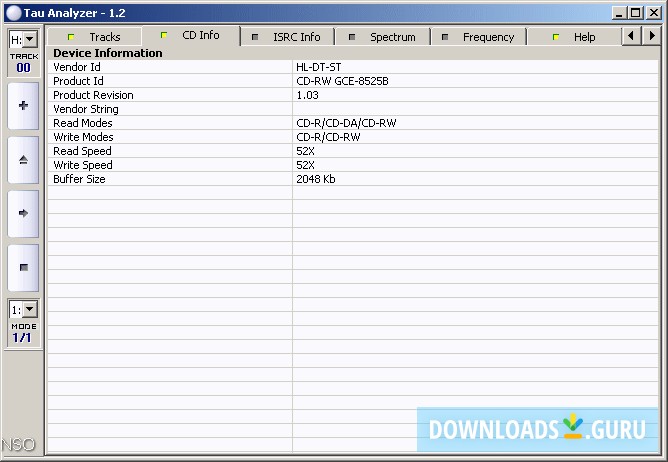Switch to the Tracks tab

[95, 37]
